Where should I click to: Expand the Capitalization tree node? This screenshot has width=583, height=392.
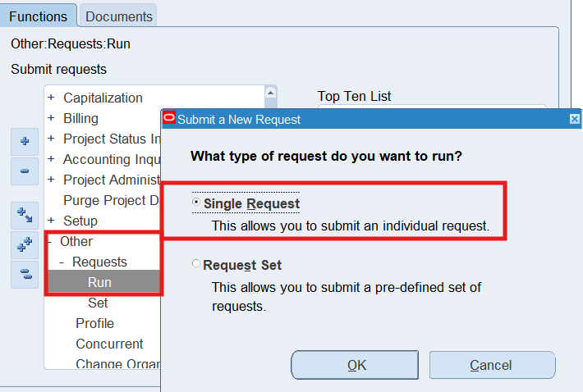click(51, 98)
